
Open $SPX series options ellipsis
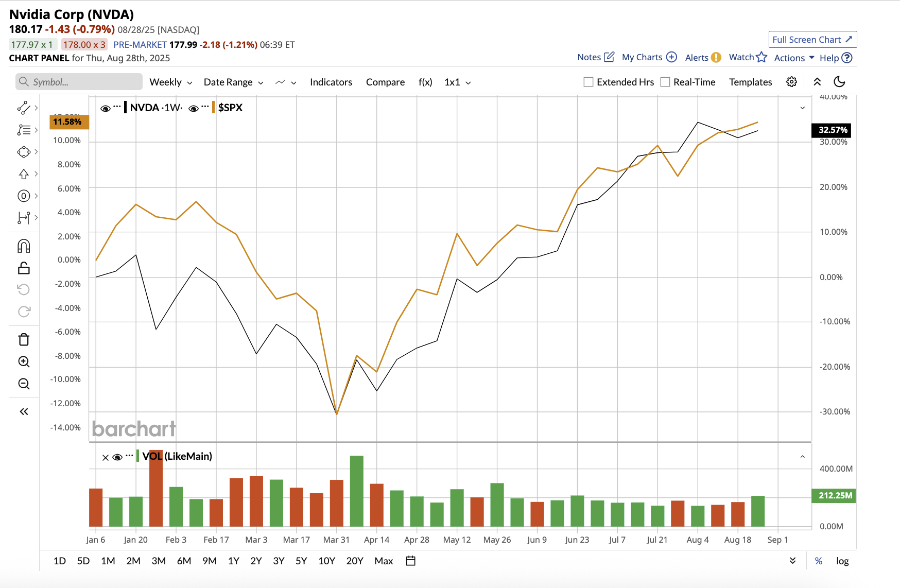click(205, 107)
